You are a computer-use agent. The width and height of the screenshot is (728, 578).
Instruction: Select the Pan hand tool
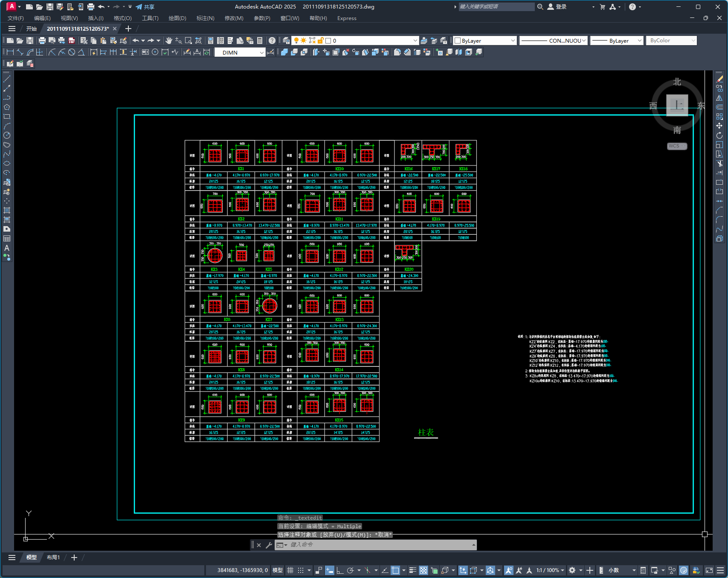169,41
